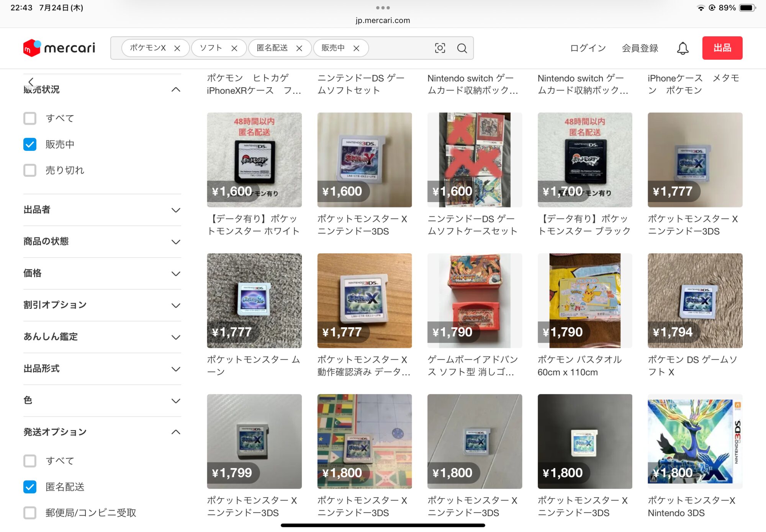
Task: Click the ログイン link
Action: [588, 48]
